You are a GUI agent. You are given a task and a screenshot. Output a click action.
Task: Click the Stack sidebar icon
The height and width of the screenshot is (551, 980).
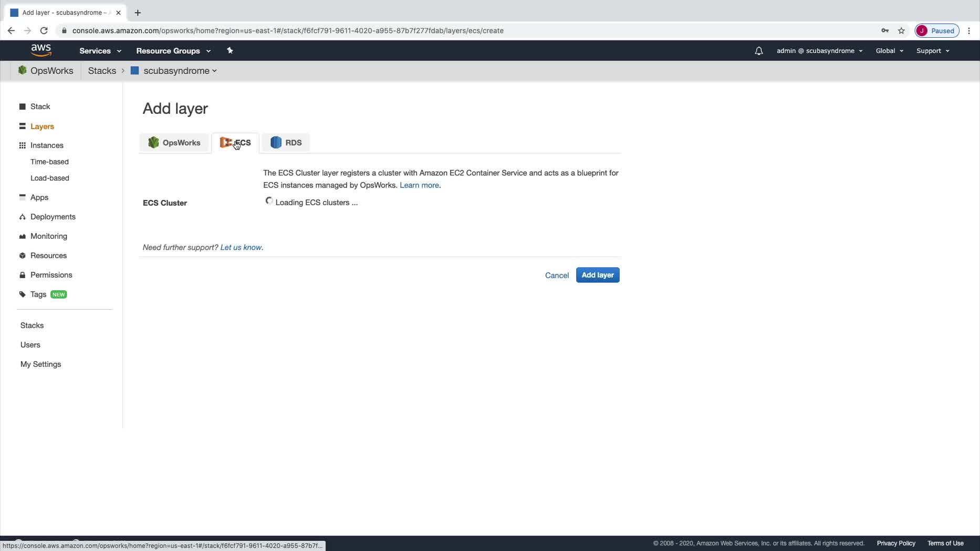click(x=23, y=107)
